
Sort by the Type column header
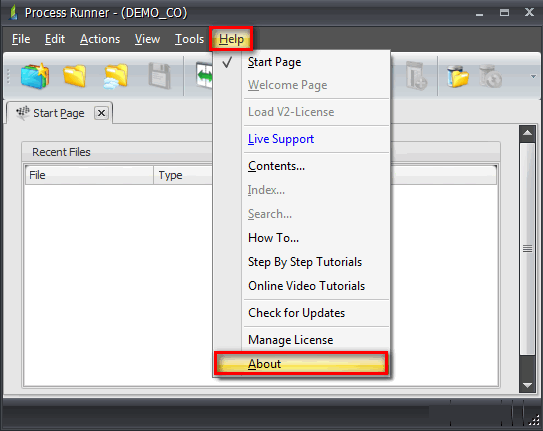pos(183,175)
